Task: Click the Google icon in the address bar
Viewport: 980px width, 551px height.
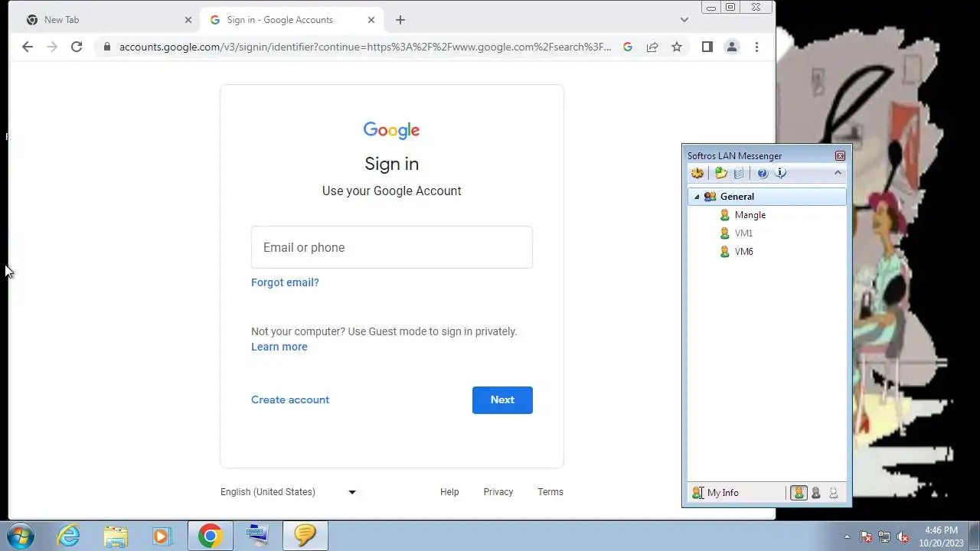Action: (x=628, y=47)
